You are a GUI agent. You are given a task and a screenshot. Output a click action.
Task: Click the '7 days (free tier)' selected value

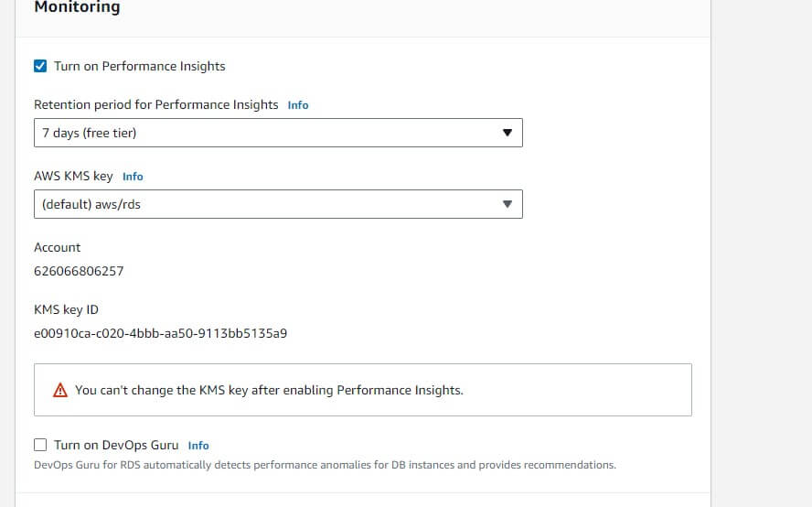click(89, 134)
